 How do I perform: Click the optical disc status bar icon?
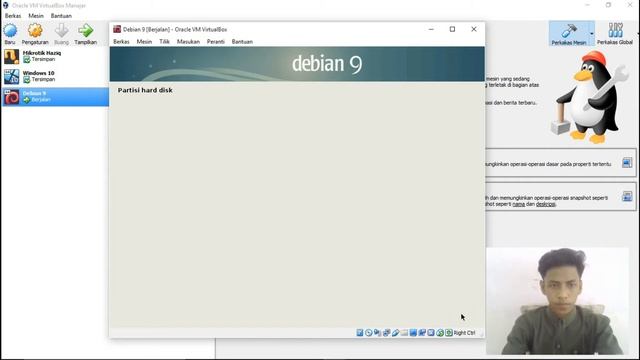(369, 333)
